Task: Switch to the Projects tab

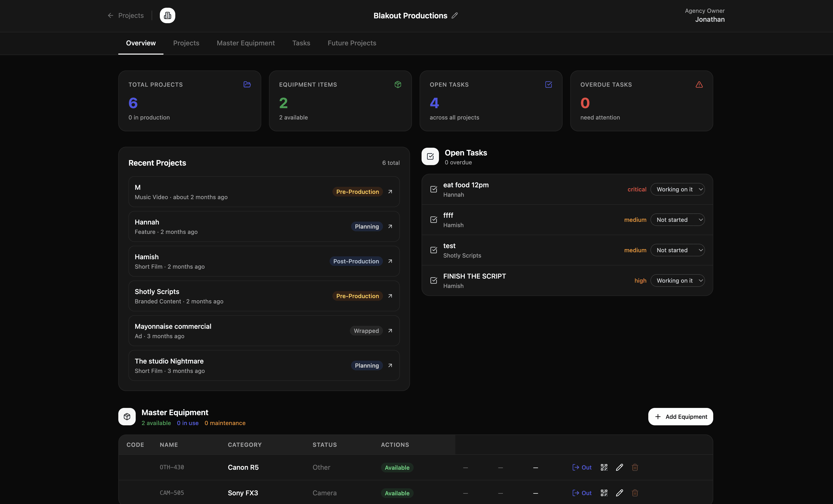Action: [186, 43]
